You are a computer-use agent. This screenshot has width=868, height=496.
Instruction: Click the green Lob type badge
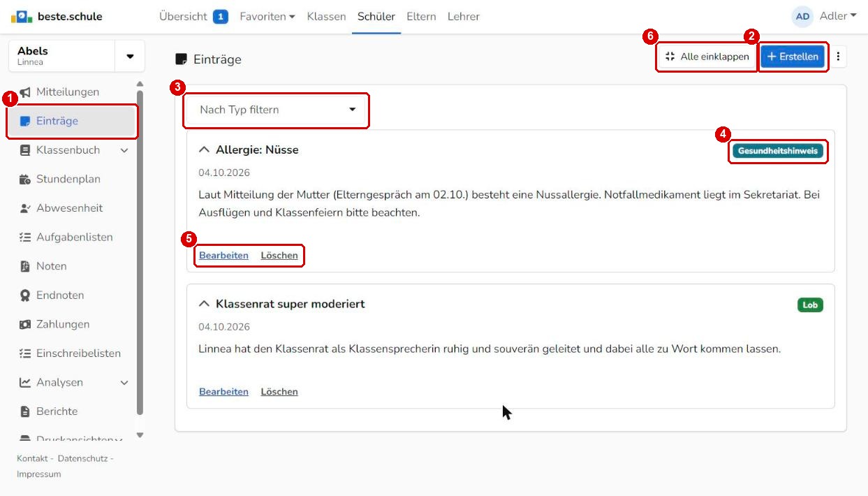810,305
